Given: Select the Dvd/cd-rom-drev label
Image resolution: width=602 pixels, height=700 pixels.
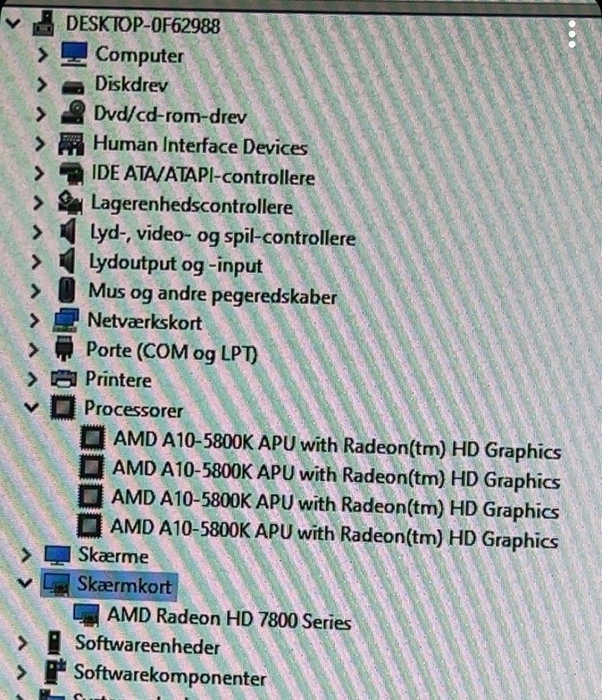Looking at the screenshot, I should tap(170, 114).
